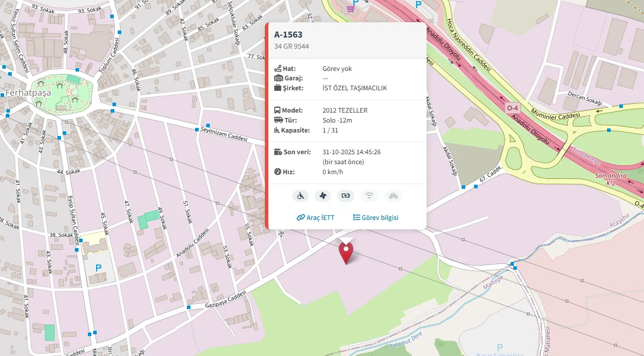Click the bus icon beside Model
644x356 pixels.
click(278, 110)
